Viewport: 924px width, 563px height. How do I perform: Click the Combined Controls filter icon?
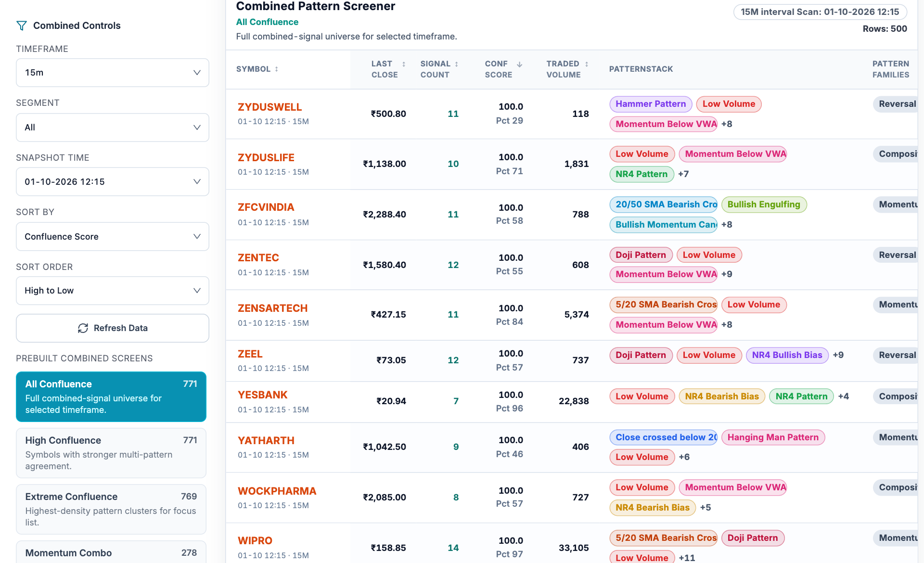[x=22, y=26]
